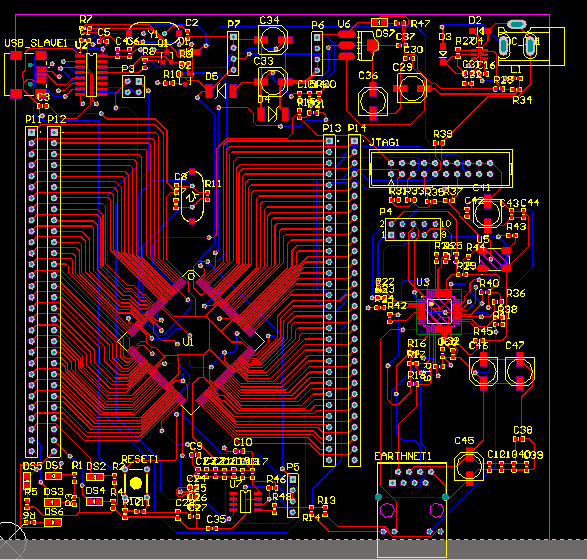Select the C29 capacitor footprint
The width and height of the screenshot is (587, 560).
(x=412, y=88)
